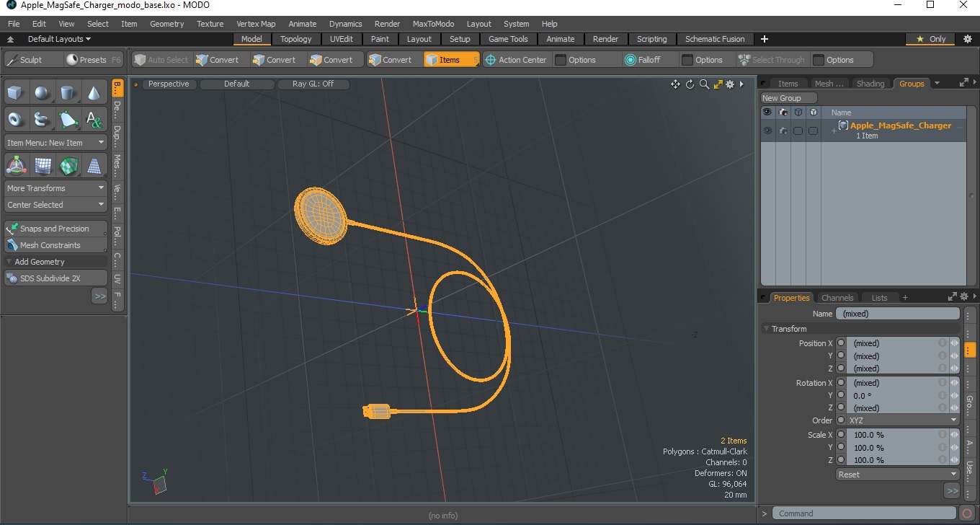Viewport: 980px width, 525px height.
Task: Open Presets browser
Action: (x=94, y=60)
